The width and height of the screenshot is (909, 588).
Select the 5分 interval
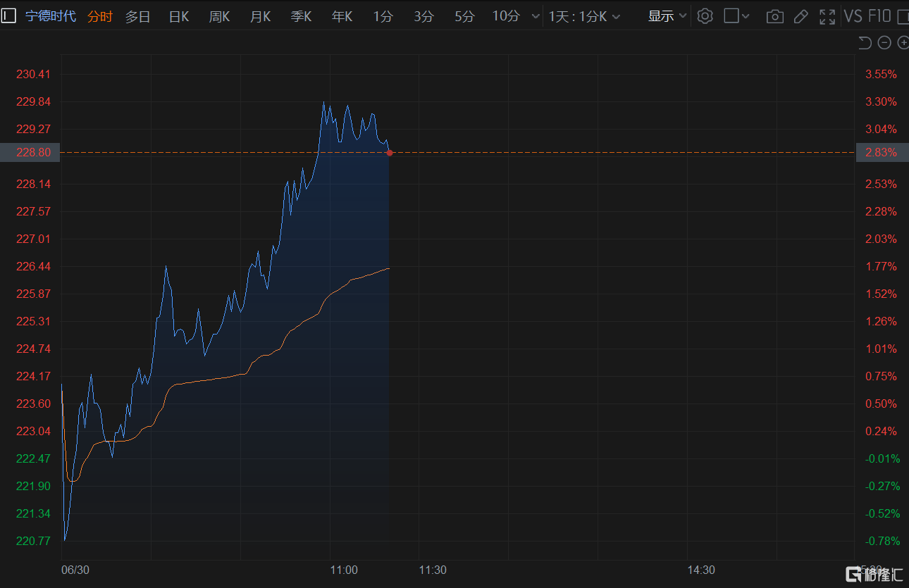[x=465, y=16]
